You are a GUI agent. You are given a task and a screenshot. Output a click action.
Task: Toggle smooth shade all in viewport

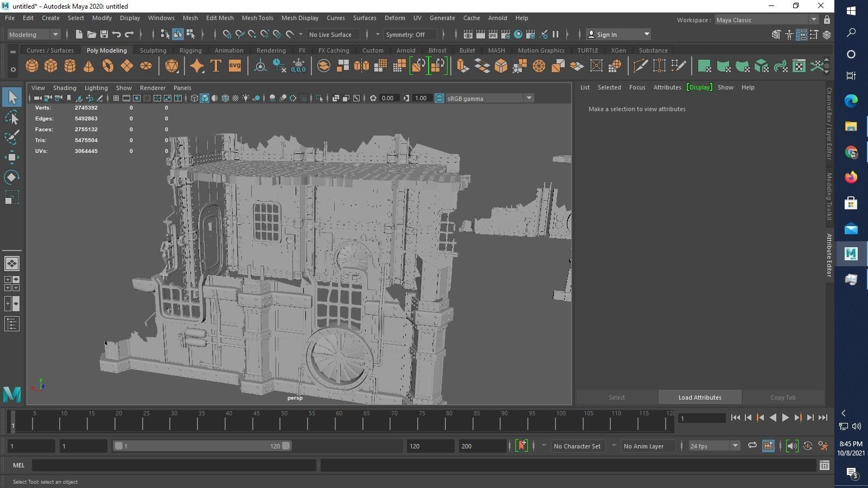coord(205,98)
